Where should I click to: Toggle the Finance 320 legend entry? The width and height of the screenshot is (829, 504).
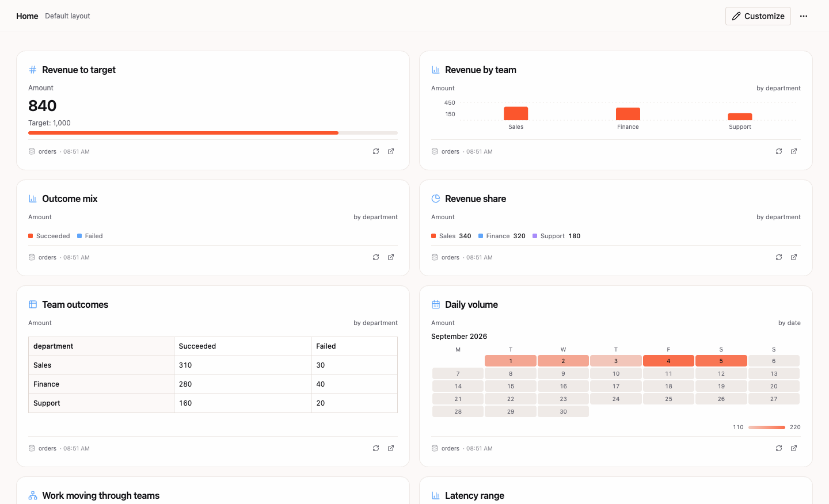tap(502, 236)
